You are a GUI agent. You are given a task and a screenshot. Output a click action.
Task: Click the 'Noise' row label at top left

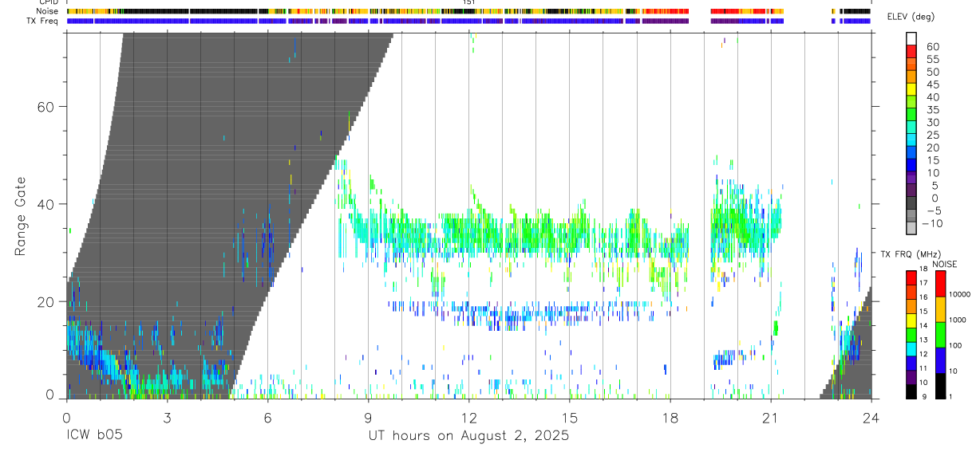[x=48, y=11]
